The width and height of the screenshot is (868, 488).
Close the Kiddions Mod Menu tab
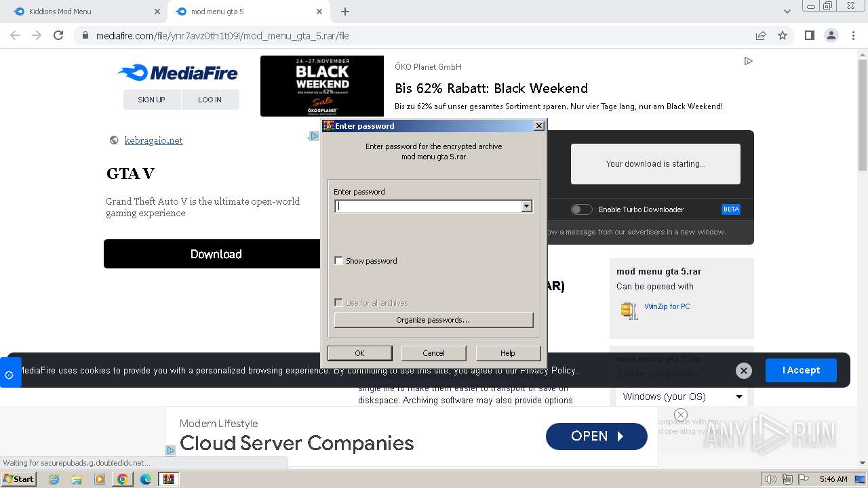[x=157, y=12]
